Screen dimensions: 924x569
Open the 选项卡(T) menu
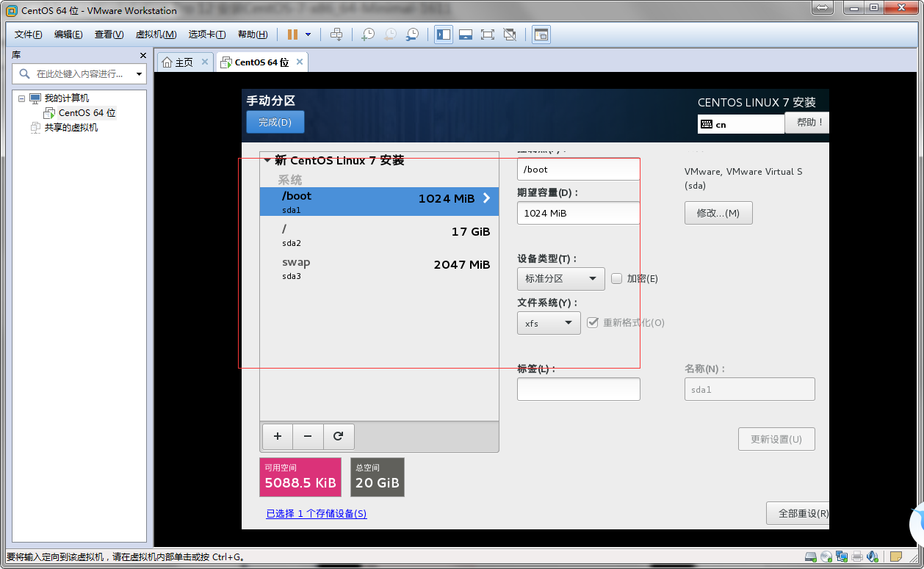coord(207,35)
